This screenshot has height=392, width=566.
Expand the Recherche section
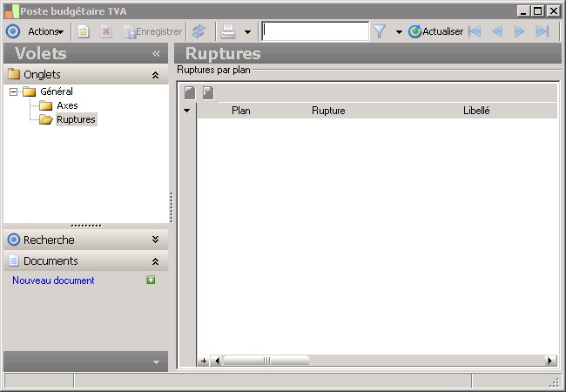pyautogui.click(x=155, y=240)
